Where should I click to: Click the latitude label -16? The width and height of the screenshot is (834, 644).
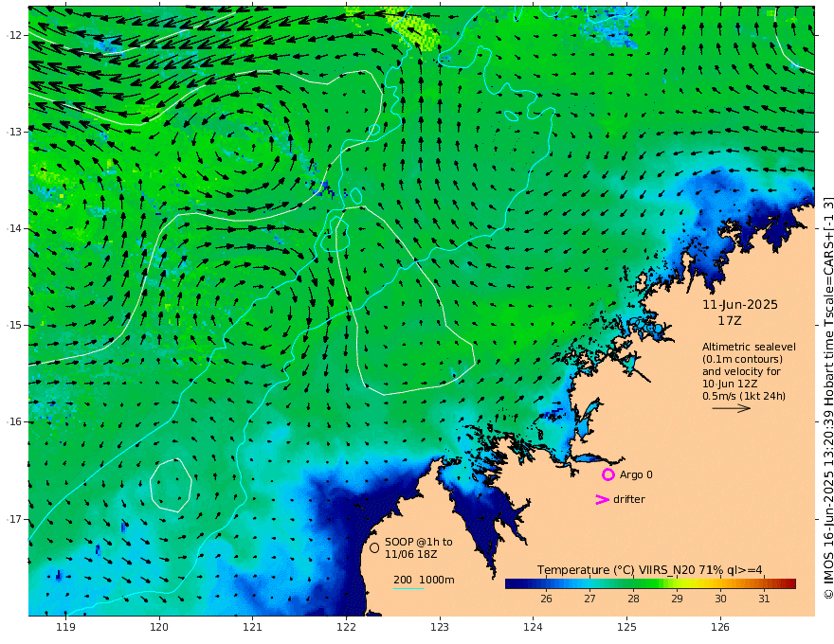point(14,421)
